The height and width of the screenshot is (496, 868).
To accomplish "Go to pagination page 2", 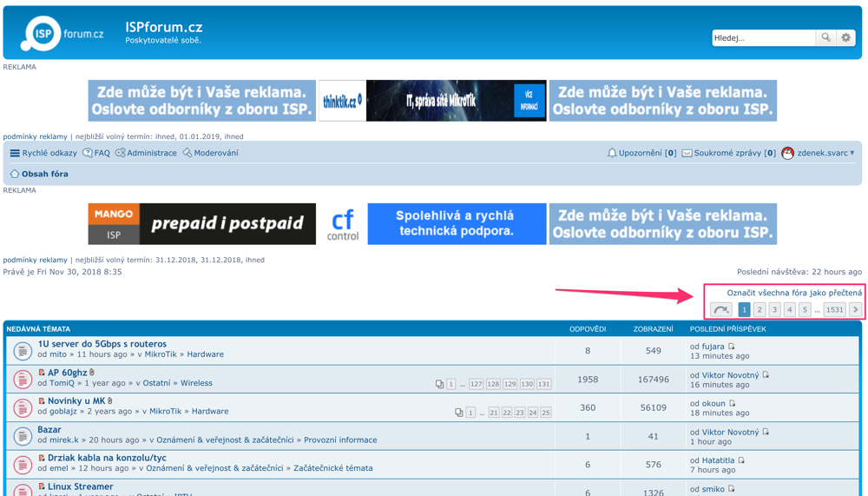I will [759, 310].
